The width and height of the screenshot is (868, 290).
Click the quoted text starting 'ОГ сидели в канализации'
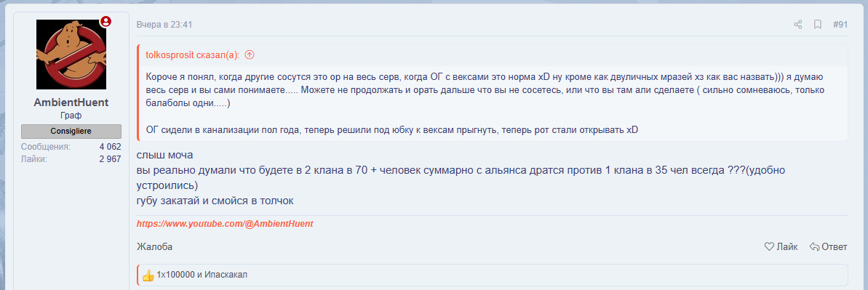point(392,130)
